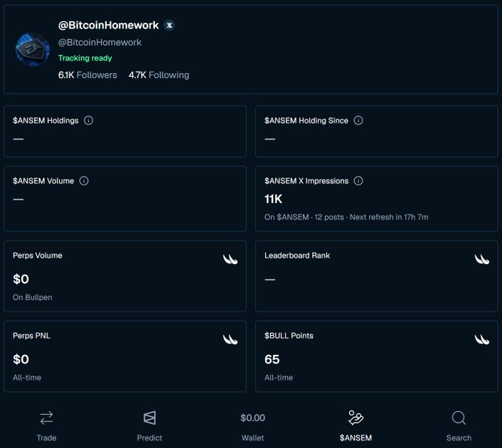
Task: Click the All-time caption under Perps PNL
Action: click(x=27, y=378)
